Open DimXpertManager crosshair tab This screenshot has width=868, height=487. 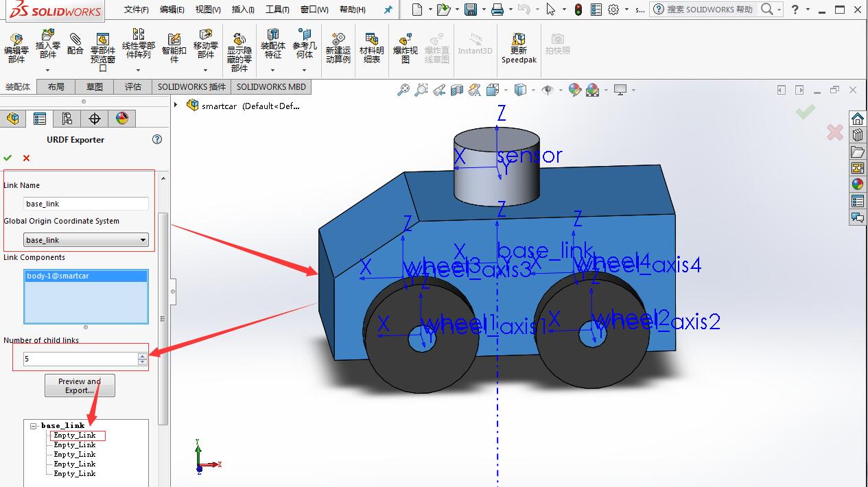pyautogui.click(x=95, y=119)
